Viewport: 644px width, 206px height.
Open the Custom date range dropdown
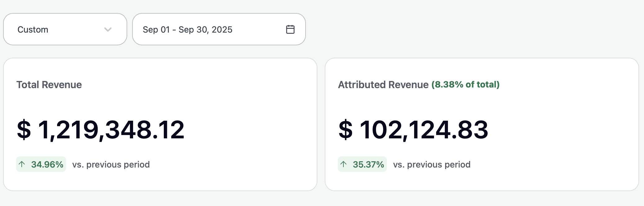pos(65,29)
